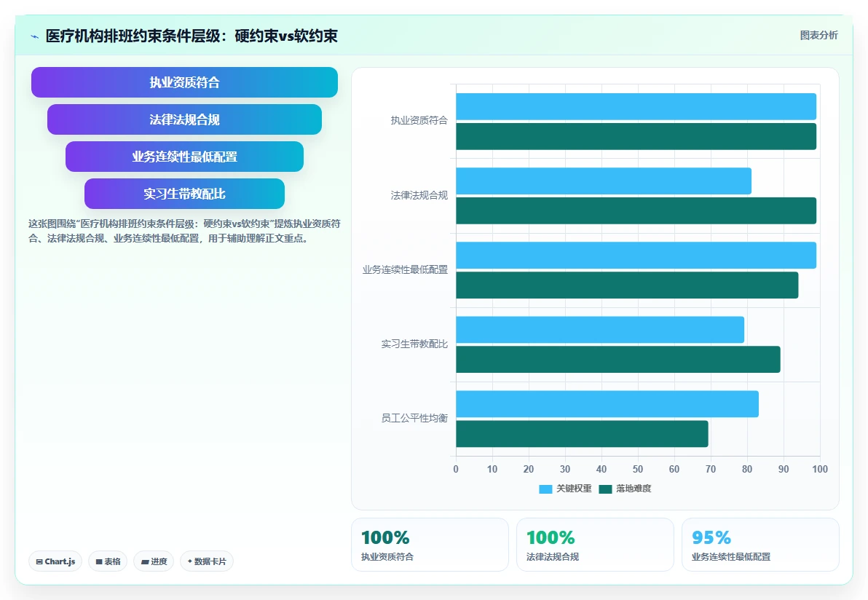
Task: Open the 100% 执业资质符合 data card
Action: click(430, 545)
